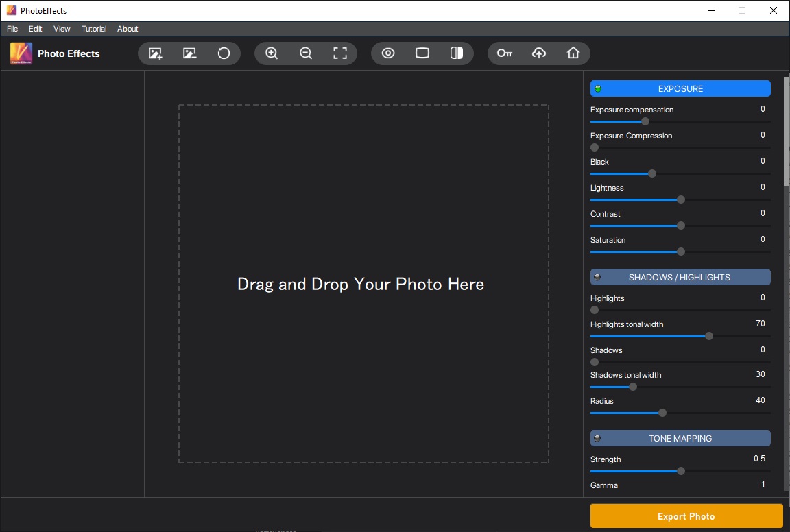Screen dimensions: 790x532
Task: Click the Strength slider handle
Action: coord(681,471)
